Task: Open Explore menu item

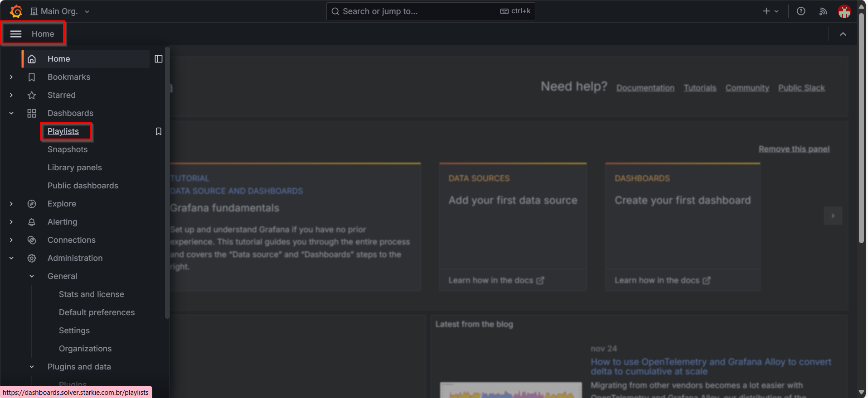Action: pyautogui.click(x=62, y=204)
